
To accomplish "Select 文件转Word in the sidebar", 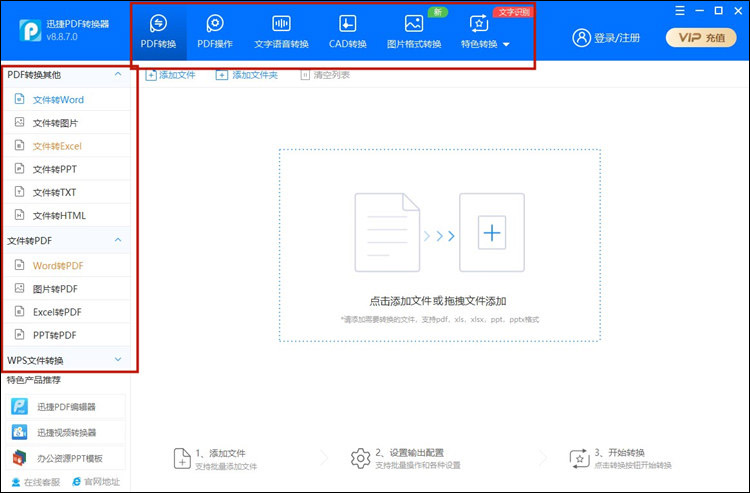I will [67, 99].
